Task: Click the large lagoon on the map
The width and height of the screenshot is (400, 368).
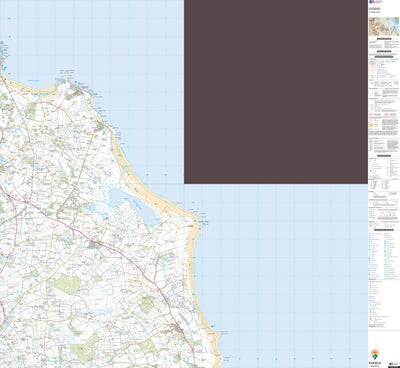Action: pyautogui.click(x=136, y=205)
